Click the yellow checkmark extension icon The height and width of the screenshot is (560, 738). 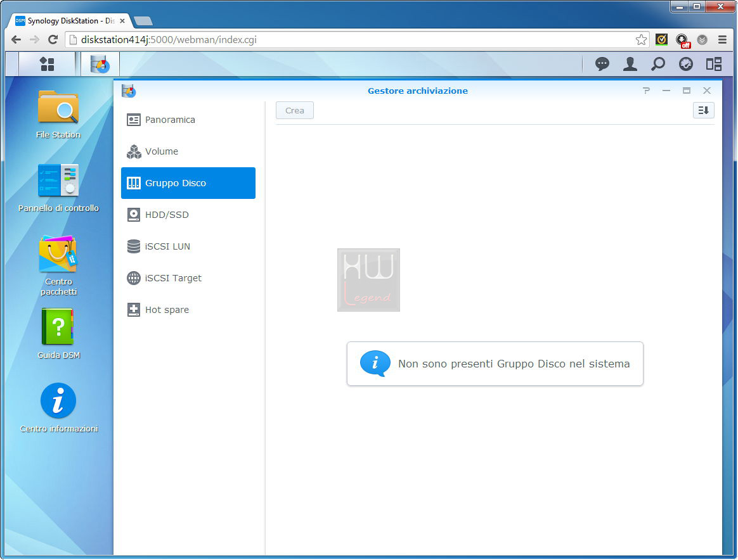point(661,40)
